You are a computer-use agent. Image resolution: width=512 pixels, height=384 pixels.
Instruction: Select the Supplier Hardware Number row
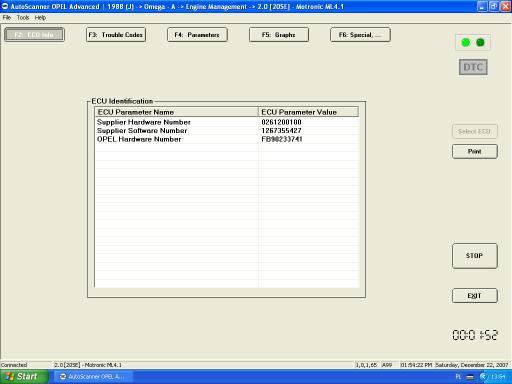tap(227, 122)
